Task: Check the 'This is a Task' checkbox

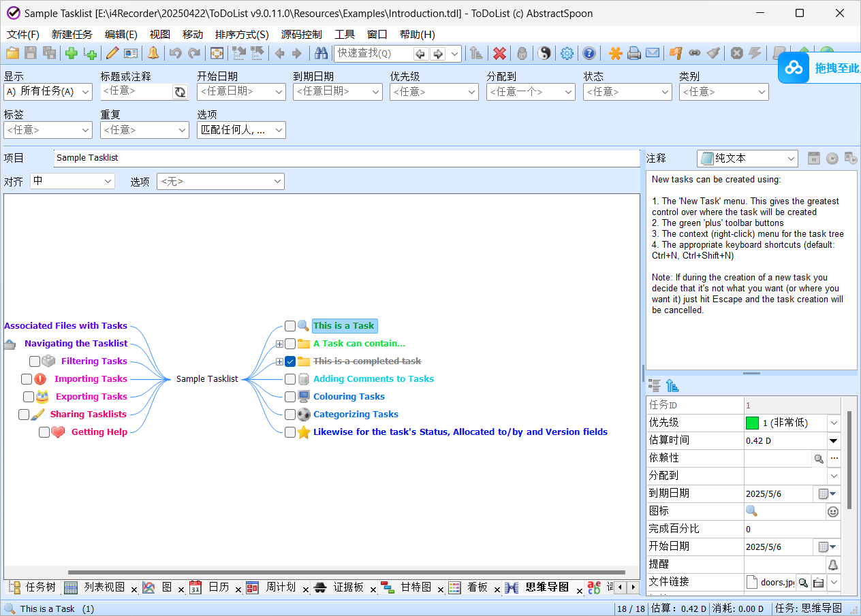Action: [290, 326]
